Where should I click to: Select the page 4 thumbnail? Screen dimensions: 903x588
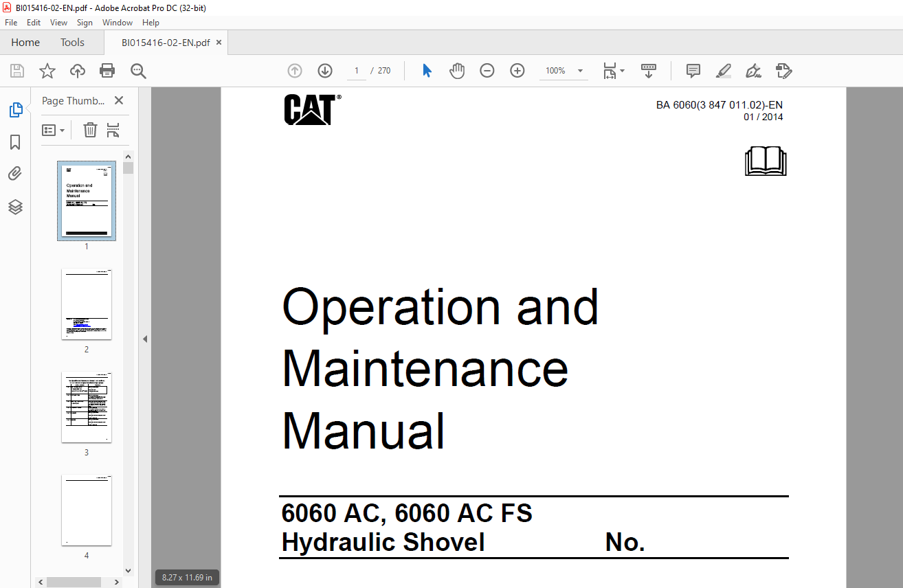coord(87,510)
